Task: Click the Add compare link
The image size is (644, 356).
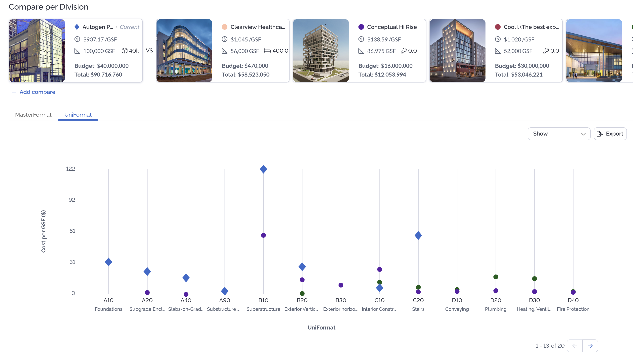Action: pos(37,92)
